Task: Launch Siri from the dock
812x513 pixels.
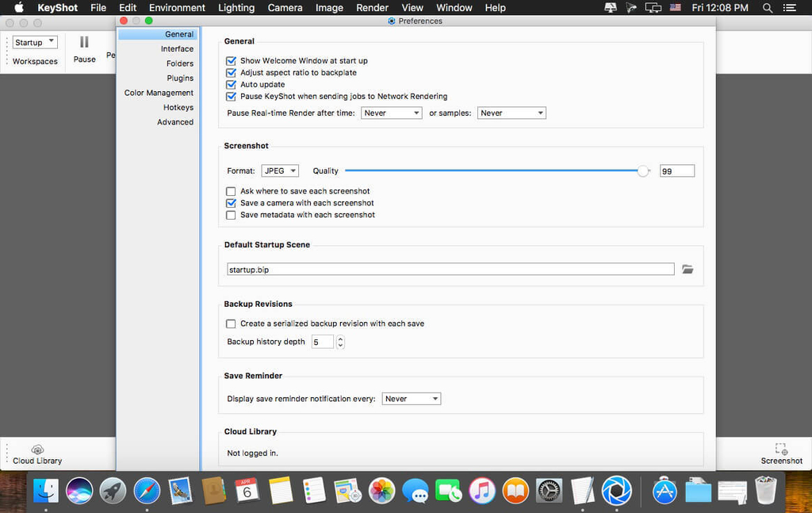Action: [79, 490]
